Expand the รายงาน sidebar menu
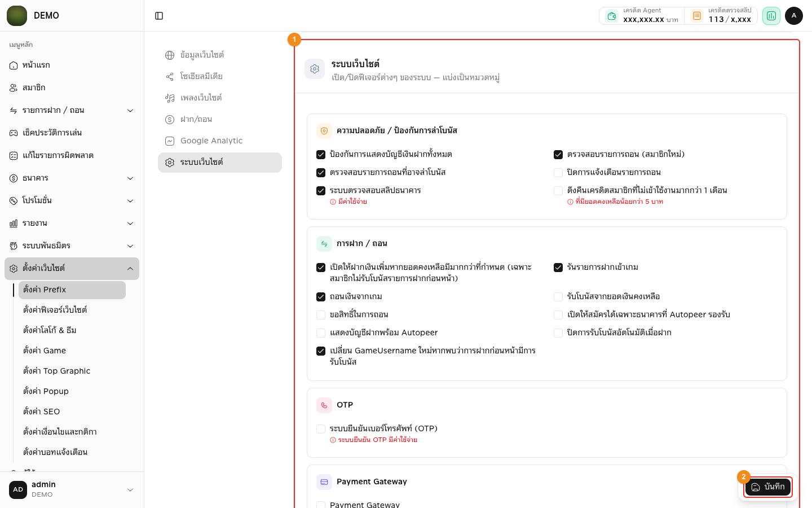Screen dimensions: 812x508 click(72, 224)
